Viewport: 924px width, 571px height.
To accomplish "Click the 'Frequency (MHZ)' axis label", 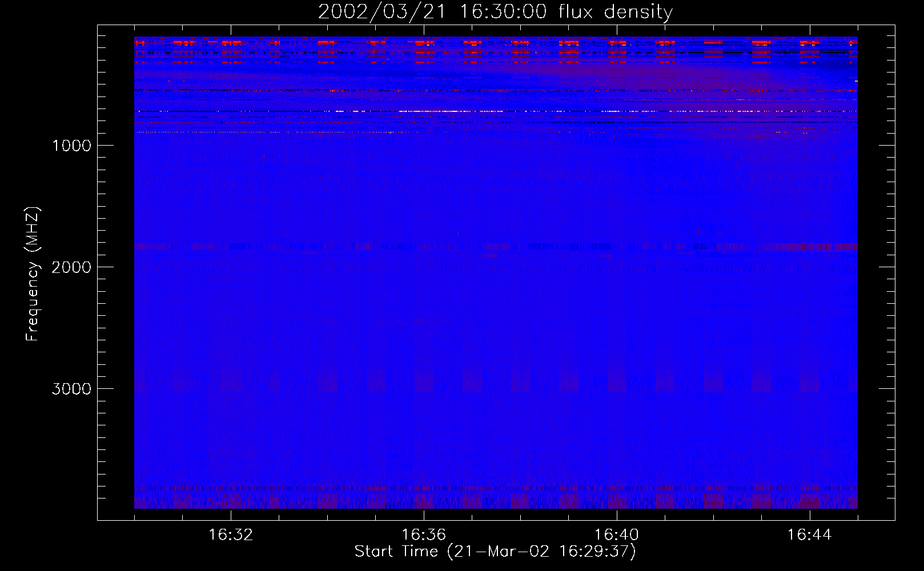I will coord(32,275).
